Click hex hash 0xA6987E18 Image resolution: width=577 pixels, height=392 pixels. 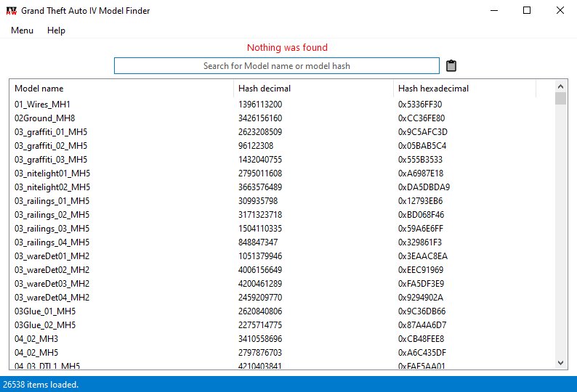pos(421,173)
